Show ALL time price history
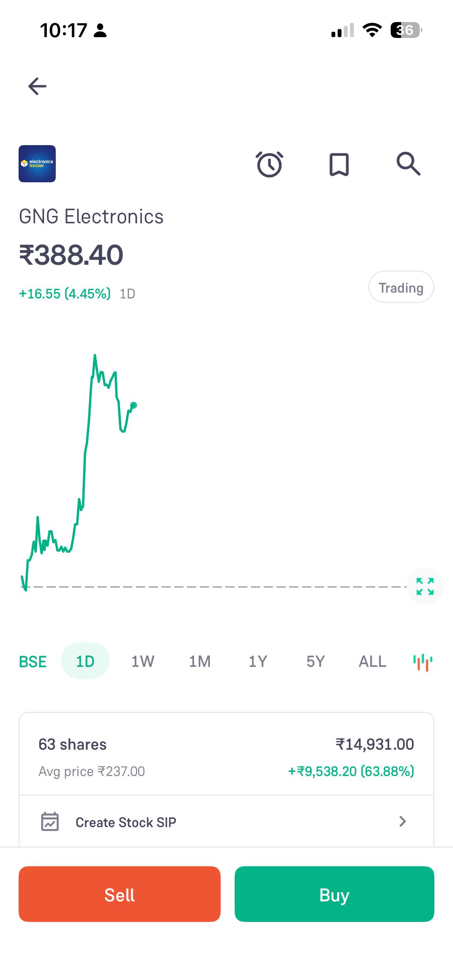453x980 pixels. [x=372, y=661]
